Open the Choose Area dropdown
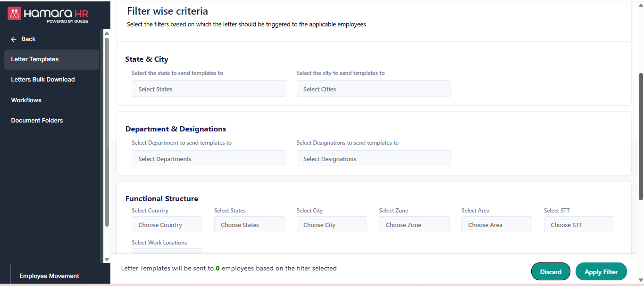 pyautogui.click(x=496, y=224)
